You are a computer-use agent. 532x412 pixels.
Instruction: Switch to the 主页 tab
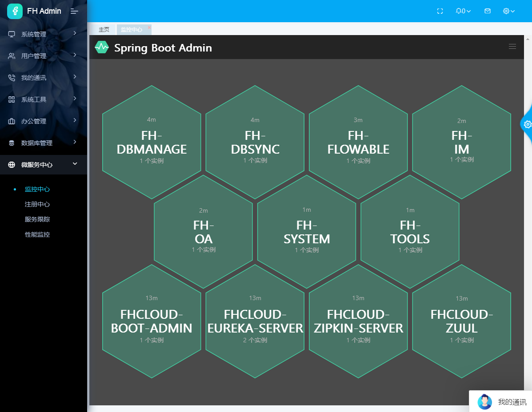tap(104, 29)
